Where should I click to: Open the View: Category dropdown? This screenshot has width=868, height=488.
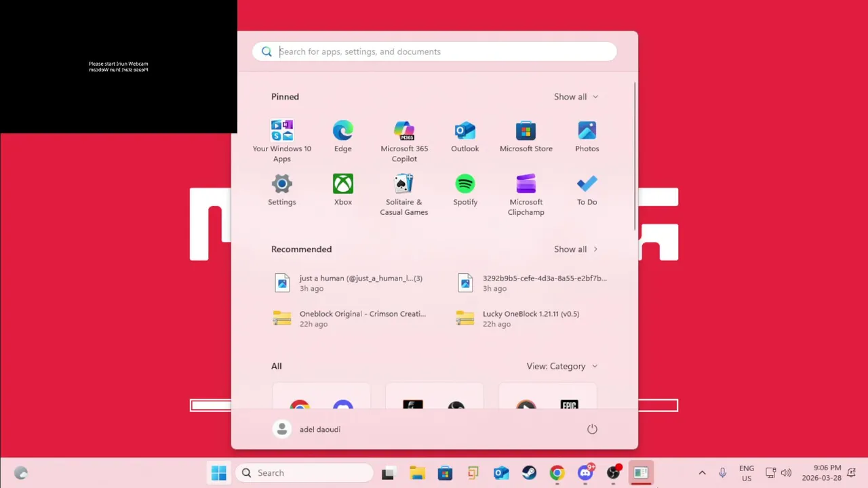[562, 366]
